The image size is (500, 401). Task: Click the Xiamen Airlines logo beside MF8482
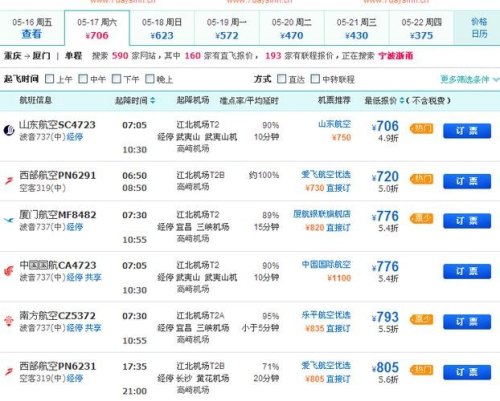tap(9, 220)
